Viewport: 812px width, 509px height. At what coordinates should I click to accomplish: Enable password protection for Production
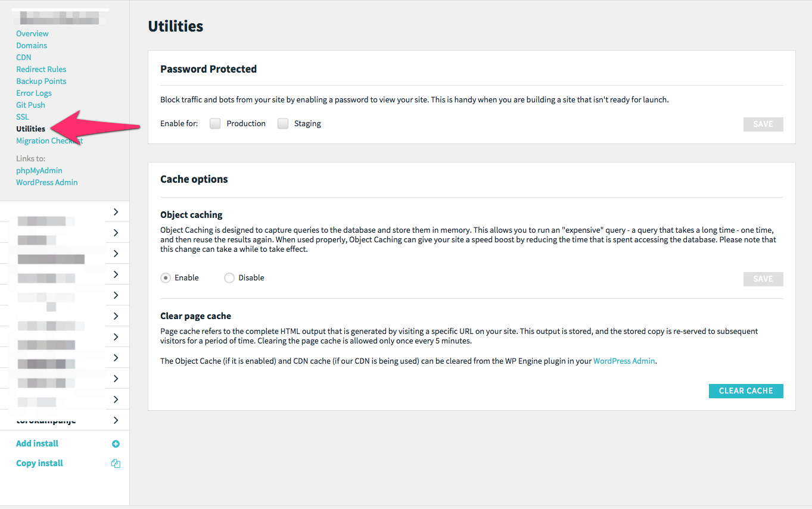pyautogui.click(x=215, y=123)
